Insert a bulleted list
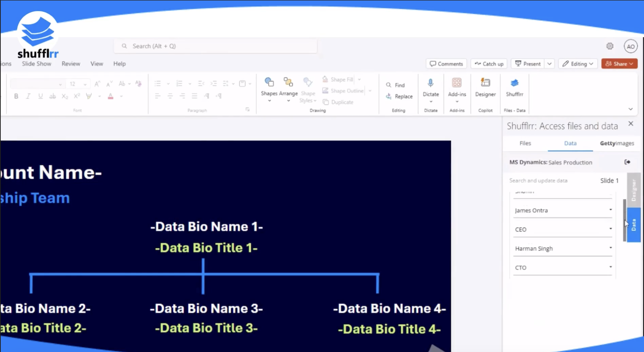Image resolution: width=644 pixels, height=352 pixels. [x=158, y=83]
